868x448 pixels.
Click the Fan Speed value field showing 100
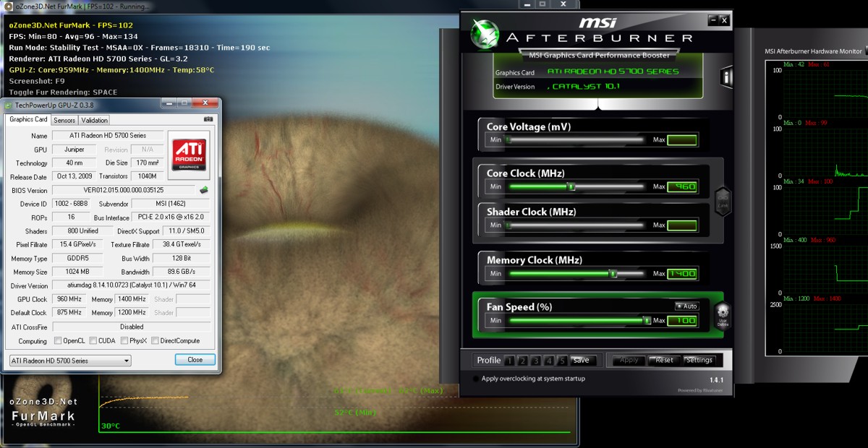tap(682, 321)
